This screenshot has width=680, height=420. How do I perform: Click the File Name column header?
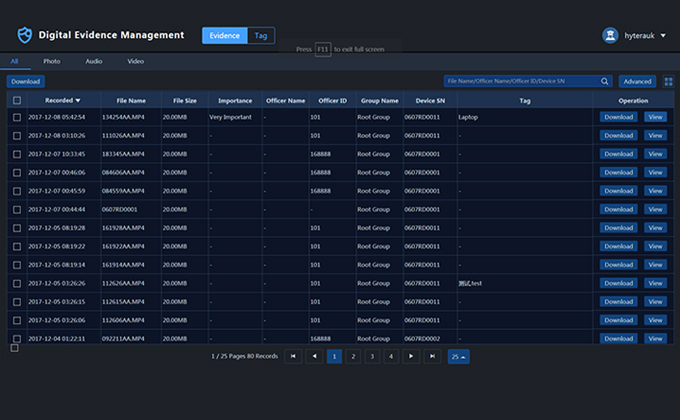point(131,101)
